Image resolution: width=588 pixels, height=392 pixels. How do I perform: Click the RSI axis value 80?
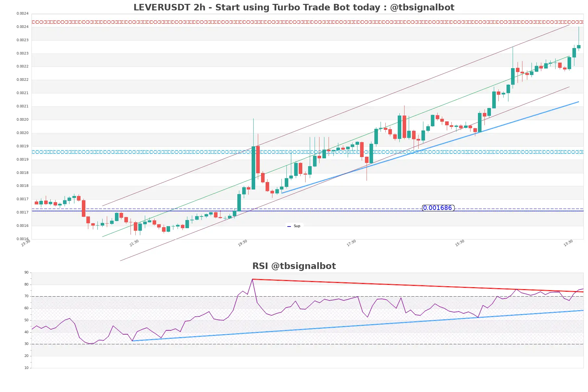coord(26,285)
